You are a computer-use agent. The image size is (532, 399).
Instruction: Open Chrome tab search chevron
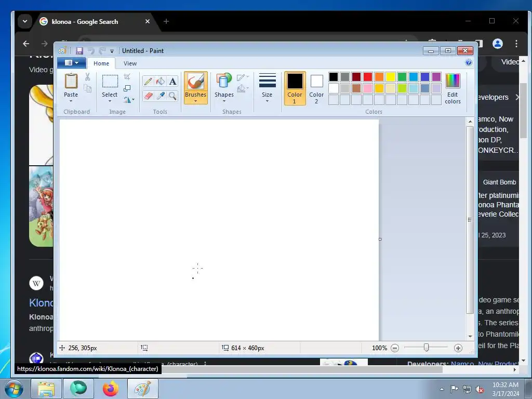click(25, 21)
